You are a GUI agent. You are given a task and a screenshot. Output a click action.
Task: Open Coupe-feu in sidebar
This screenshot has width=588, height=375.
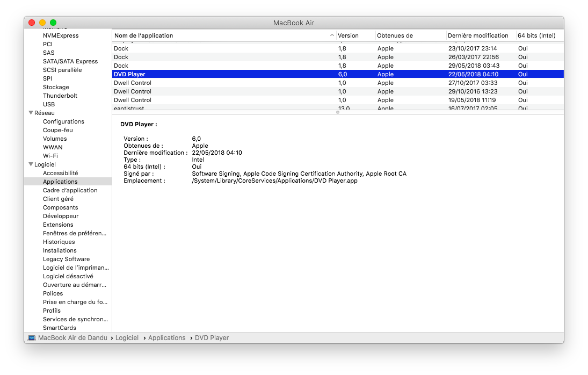coord(58,130)
